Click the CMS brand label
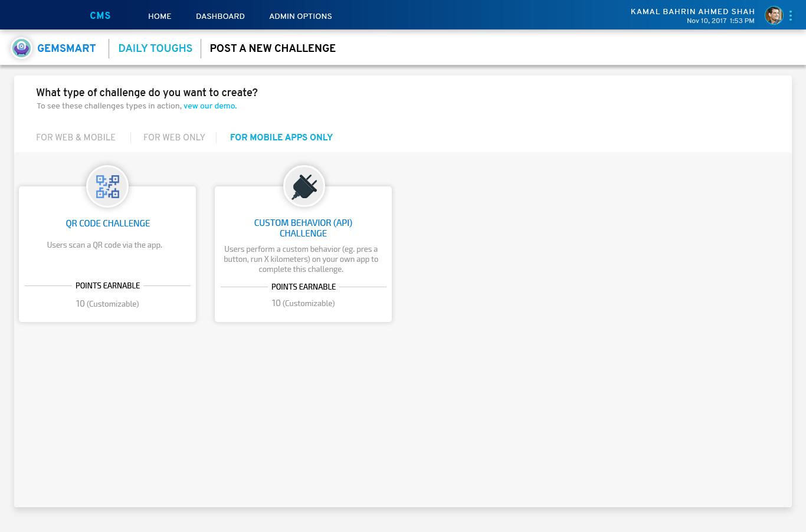The width and height of the screenshot is (806, 532). click(100, 16)
